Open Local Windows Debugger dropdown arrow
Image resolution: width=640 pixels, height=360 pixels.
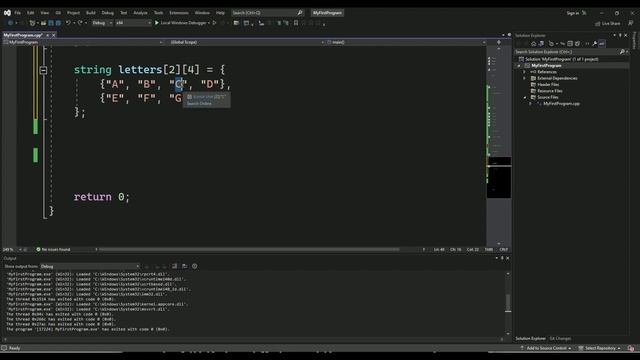click(x=209, y=23)
